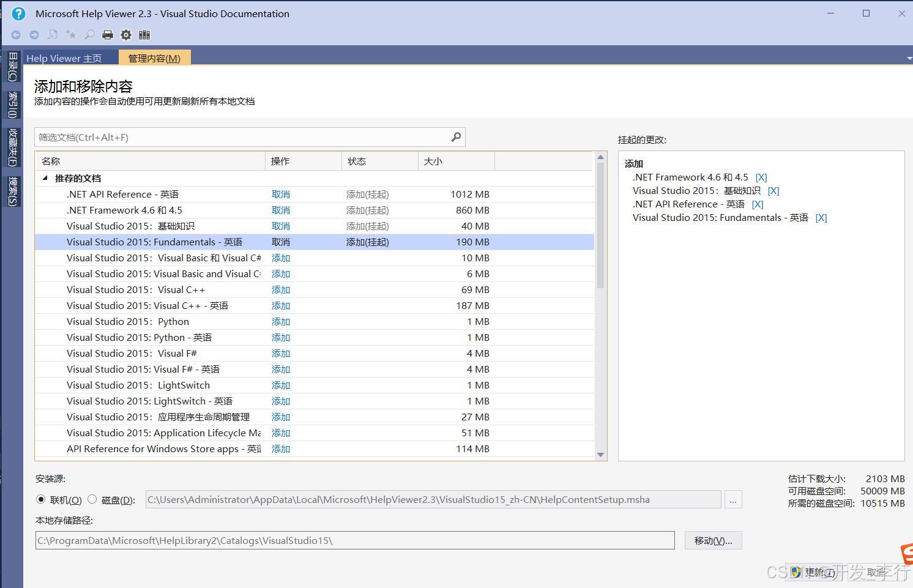Viewport: 913px width, 588px height.
Task: Click the manage content books icon
Action: (144, 35)
